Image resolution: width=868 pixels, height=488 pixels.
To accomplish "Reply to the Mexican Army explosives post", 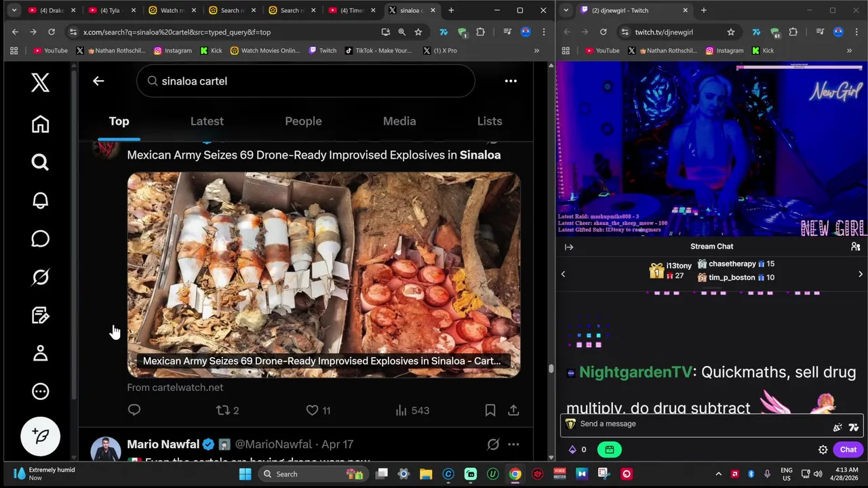I will pyautogui.click(x=134, y=410).
